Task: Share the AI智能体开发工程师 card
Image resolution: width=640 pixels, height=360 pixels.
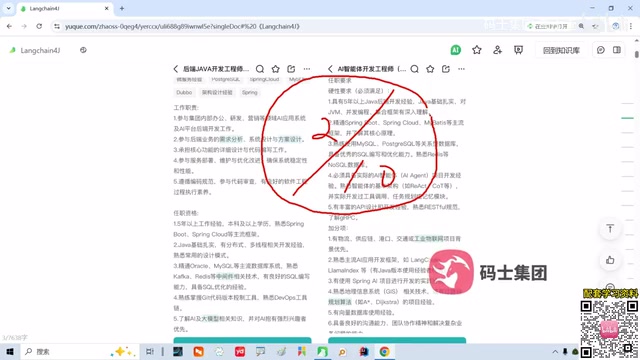Action: point(446,69)
